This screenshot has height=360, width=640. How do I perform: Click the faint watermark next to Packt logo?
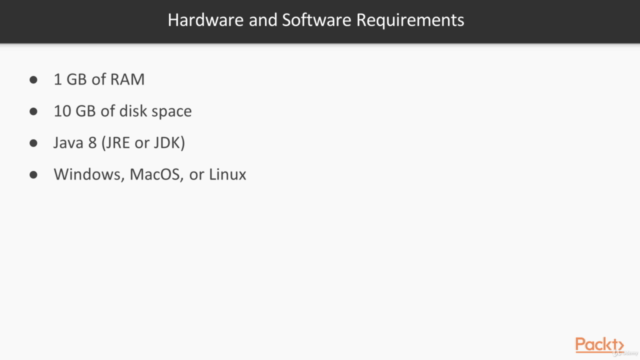click(626, 353)
